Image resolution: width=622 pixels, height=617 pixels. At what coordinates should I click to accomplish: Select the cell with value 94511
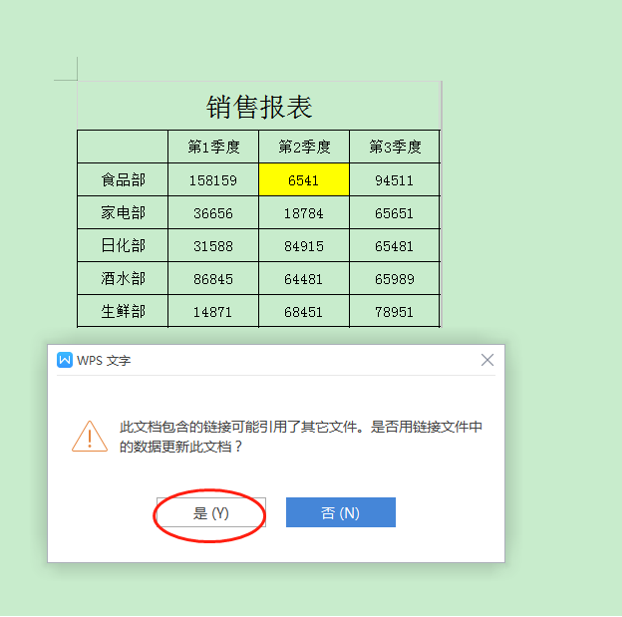tap(395, 180)
